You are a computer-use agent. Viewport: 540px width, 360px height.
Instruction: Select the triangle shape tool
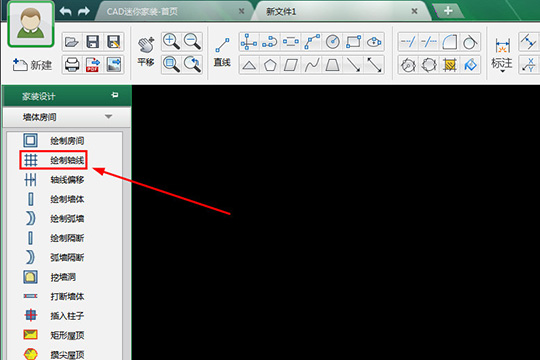[249, 65]
